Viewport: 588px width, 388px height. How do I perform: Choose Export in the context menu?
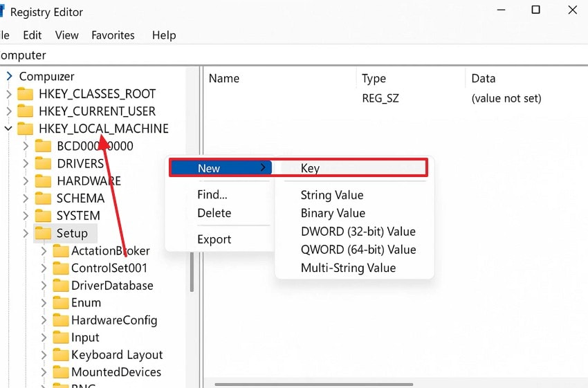pos(214,239)
